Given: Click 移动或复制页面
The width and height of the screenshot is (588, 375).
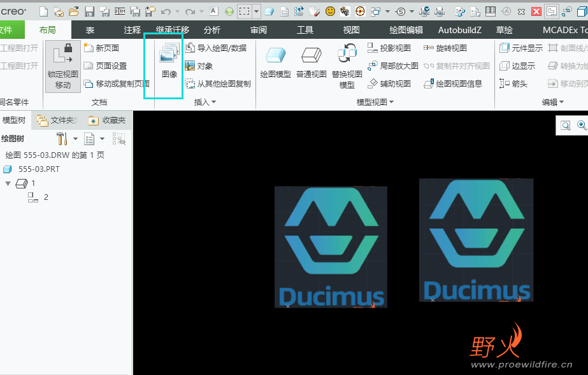Looking at the screenshot, I should pyautogui.click(x=117, y=83).
